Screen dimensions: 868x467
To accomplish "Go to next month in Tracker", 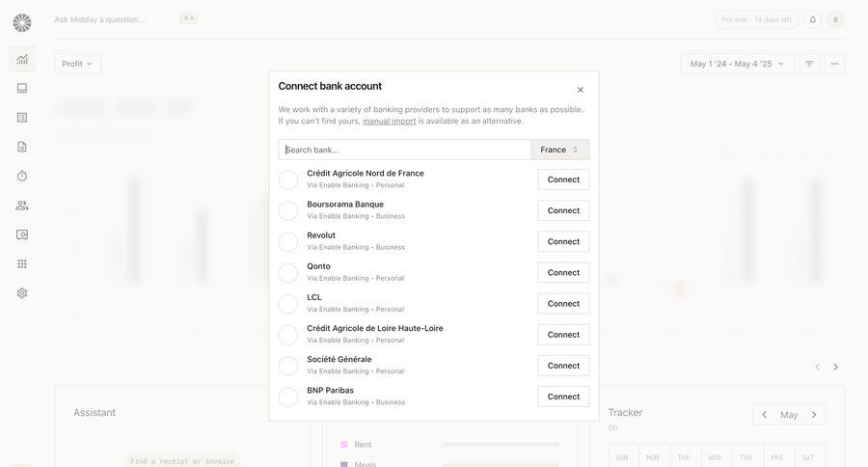I will (x=814, y=414).
